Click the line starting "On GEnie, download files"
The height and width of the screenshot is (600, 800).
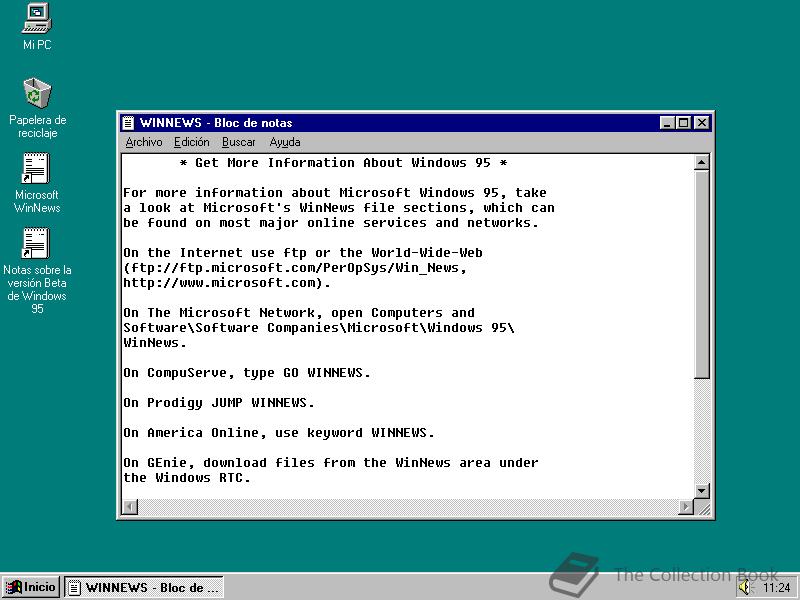pyautogui.click(x=331, y=463)
